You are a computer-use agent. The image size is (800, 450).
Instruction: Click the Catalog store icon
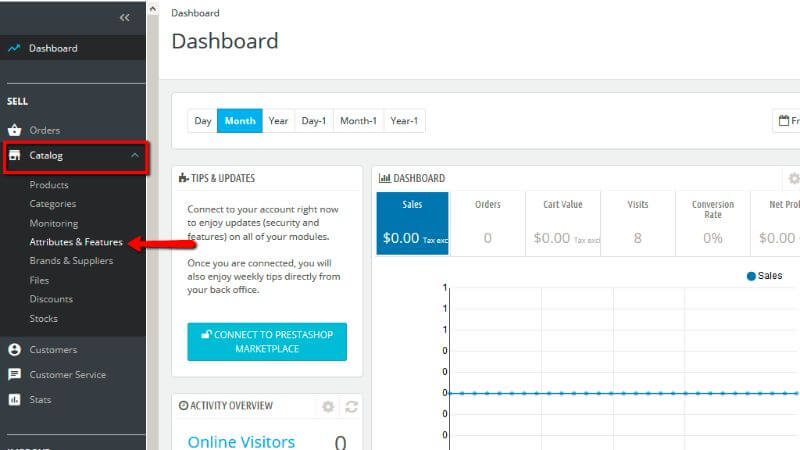pyautogui.click(x=14, y=155)
